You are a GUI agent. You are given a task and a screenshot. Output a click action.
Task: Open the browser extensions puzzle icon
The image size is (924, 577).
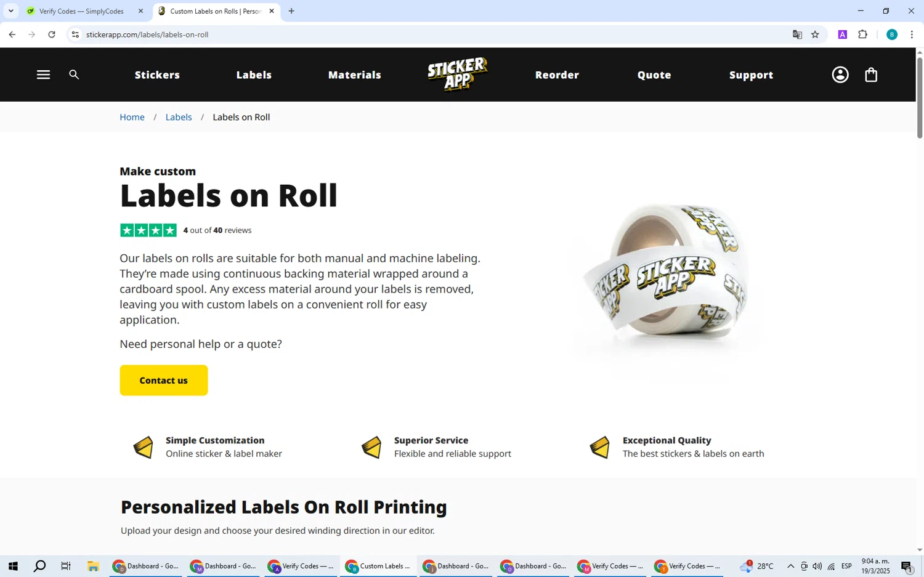coord(863,34)
